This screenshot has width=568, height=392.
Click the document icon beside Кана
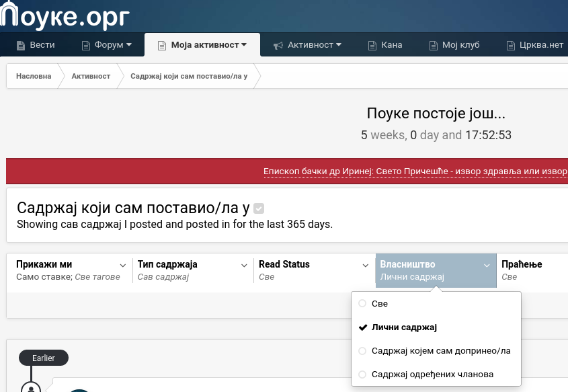[372, 45]
